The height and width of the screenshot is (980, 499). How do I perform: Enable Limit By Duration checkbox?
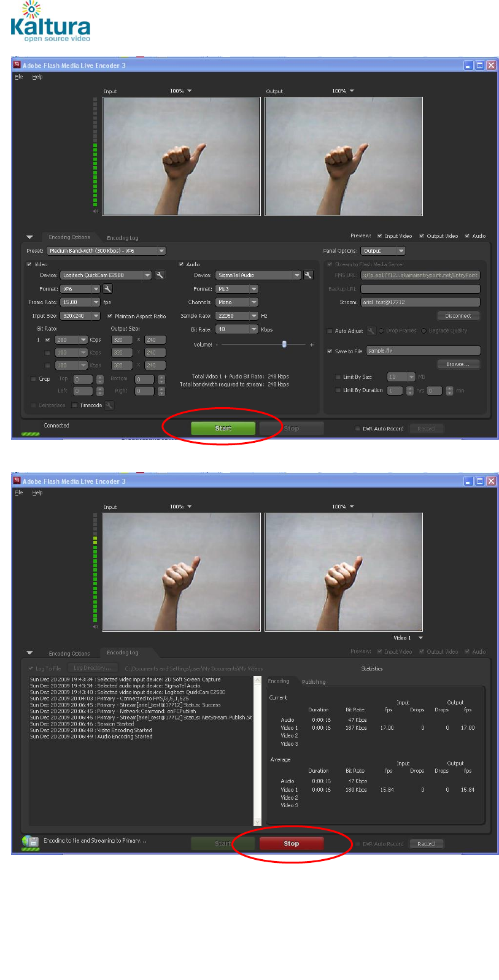(338, 390)
